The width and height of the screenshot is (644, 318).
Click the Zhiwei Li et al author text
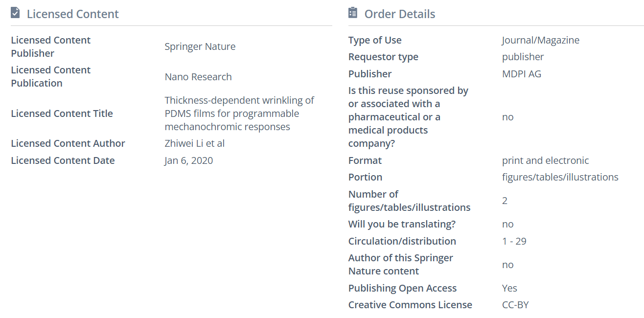click(194, 143)
